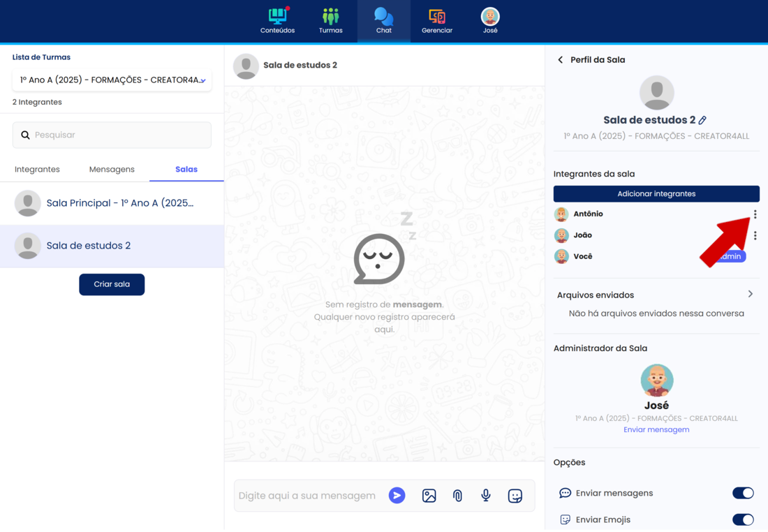The height and width of the screenshot is (532, 768).
Task: Switch to the Integrantes tab
Action: tap(37, 169)
